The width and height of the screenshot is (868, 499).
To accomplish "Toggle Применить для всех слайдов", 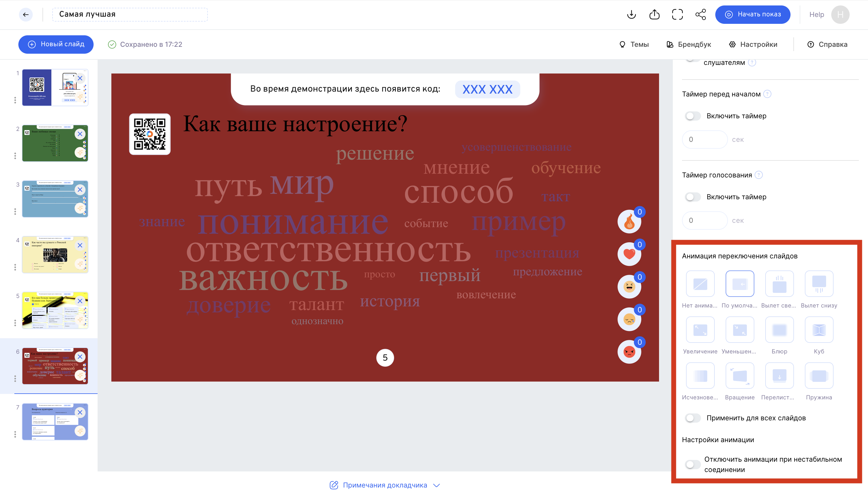I will 693,418.
